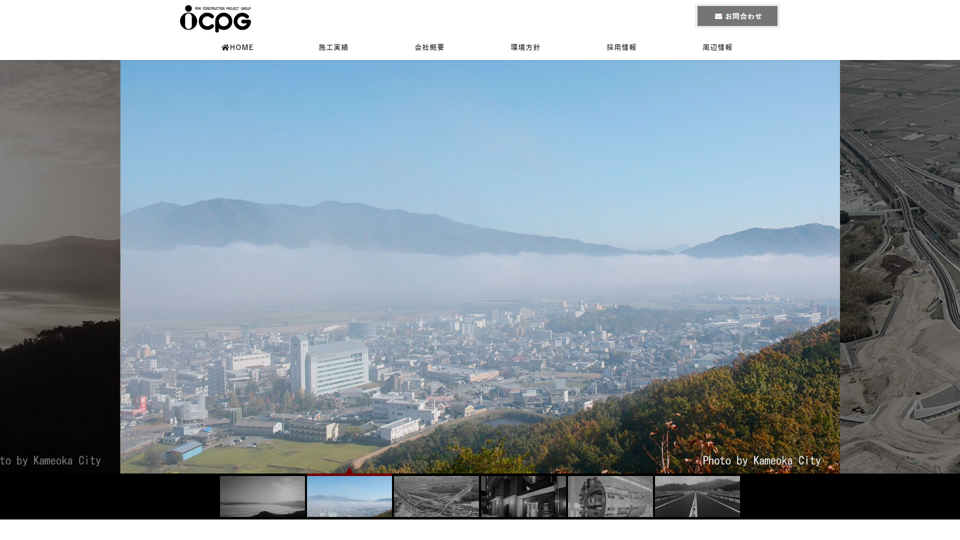Click the white Photo by Kameoka City caption
960x540 pixels.
coord(761,461)
